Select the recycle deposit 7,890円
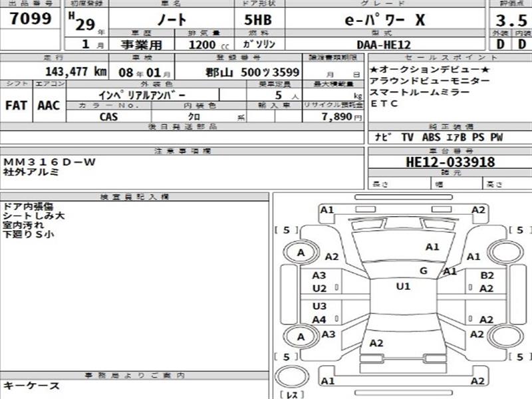This screenshot has width=532, height=399. (342, 117)
